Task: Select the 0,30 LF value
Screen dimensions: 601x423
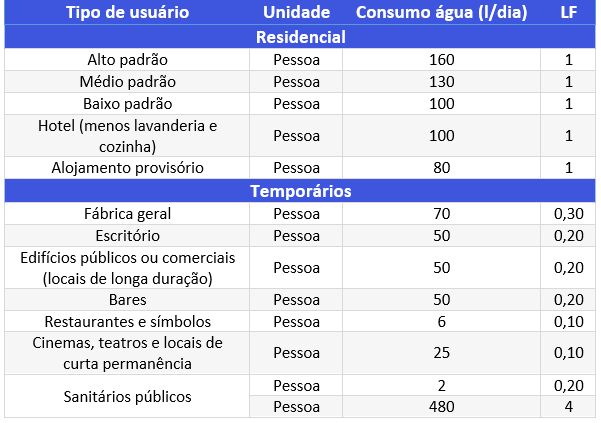Action: point(568,213)
